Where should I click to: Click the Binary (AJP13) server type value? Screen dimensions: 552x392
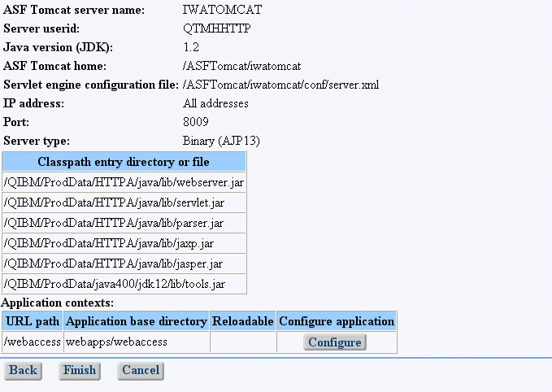click(x=221, y=141)
